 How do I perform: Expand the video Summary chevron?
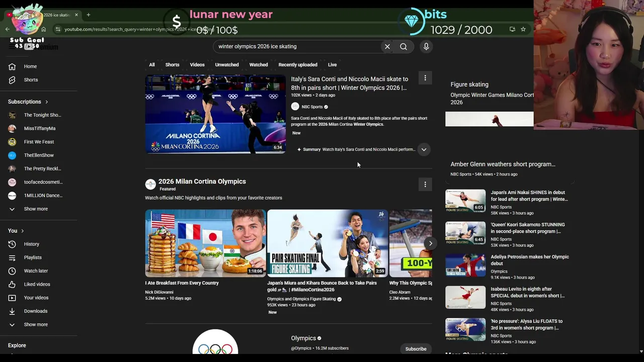(x=424, y=149)
